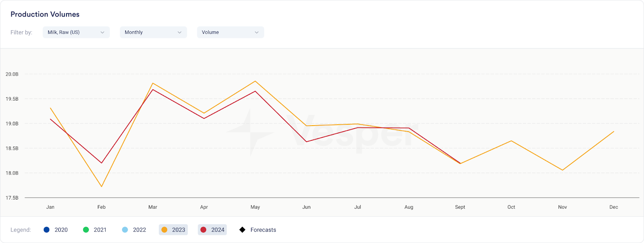Show the 2021 series label
The height and width of the screenshot is (243, 644).
pos(100,230)
